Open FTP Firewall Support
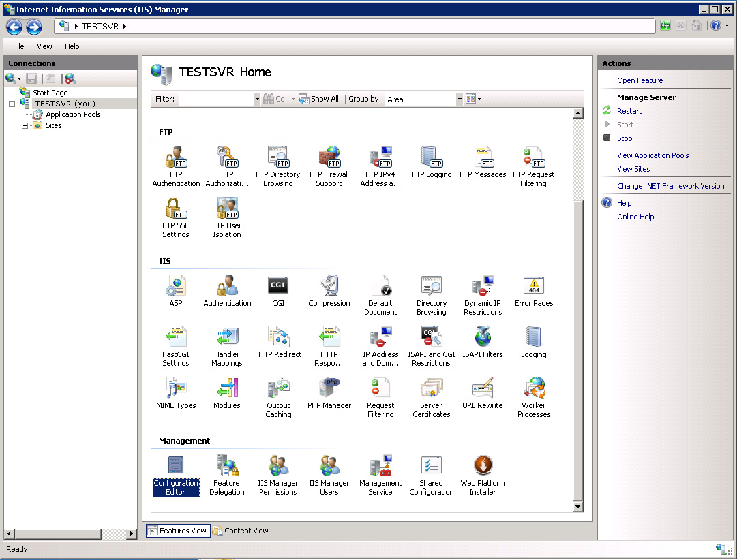 click(x=329, y=166)
